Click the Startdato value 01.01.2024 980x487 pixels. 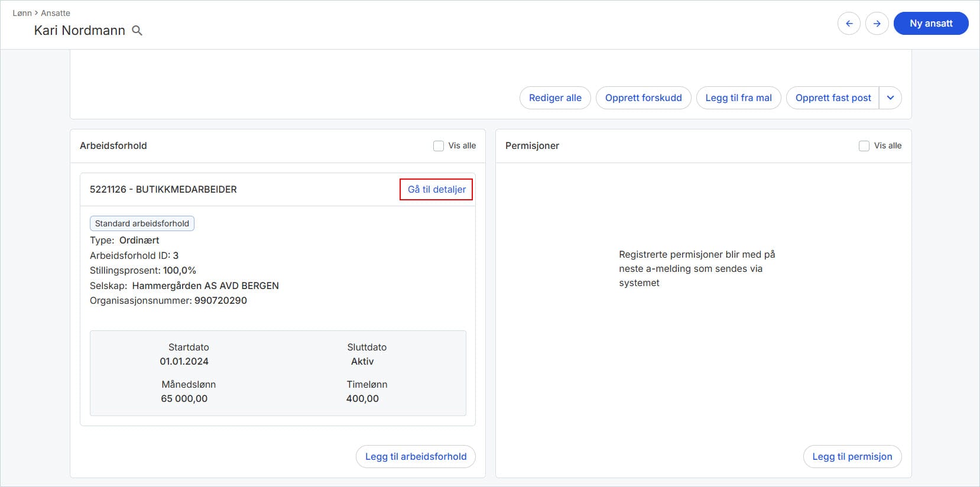[x=184, y=362]
